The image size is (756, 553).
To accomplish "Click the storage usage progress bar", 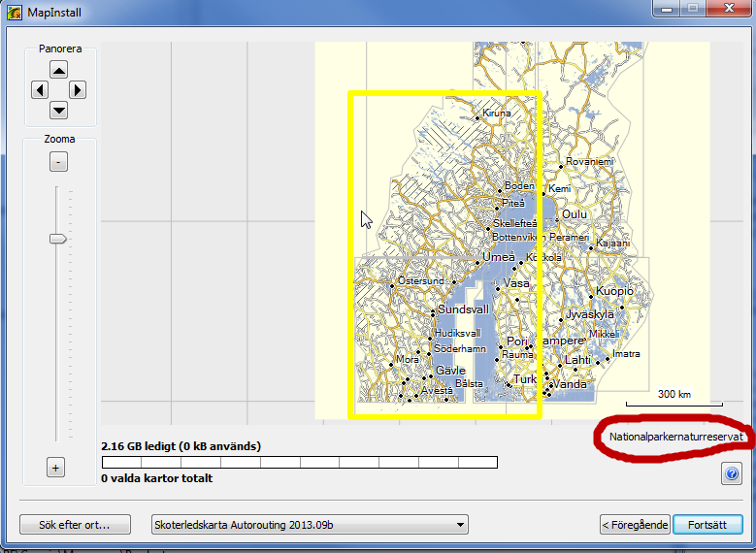I will coord(299,463).
